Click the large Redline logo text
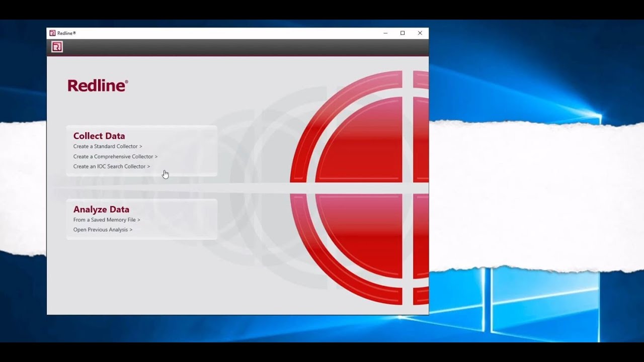Image resolution: width=644 pixels, height=362 pixels. [98, 85]
